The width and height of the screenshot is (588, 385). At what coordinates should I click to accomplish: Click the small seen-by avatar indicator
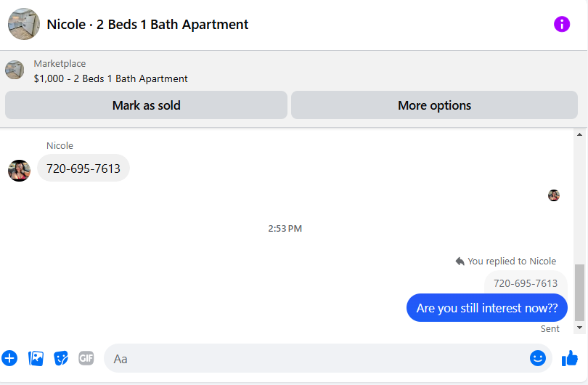tap(553, 195)
